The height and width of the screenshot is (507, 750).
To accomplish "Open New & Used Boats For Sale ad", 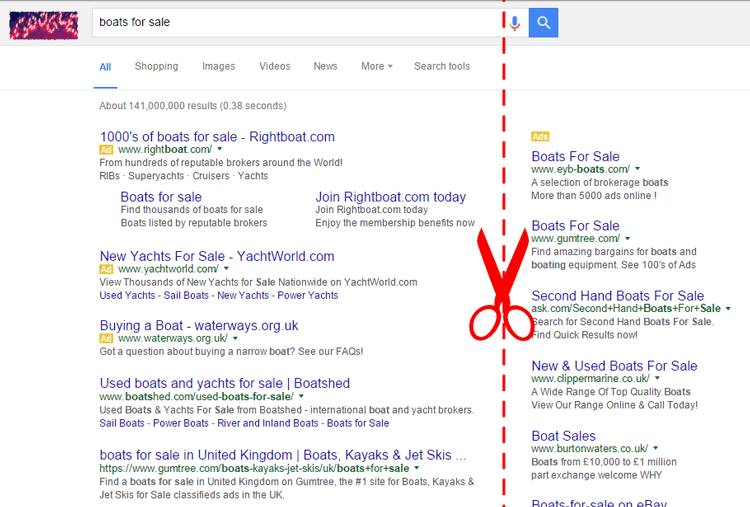I will [615, 366].
